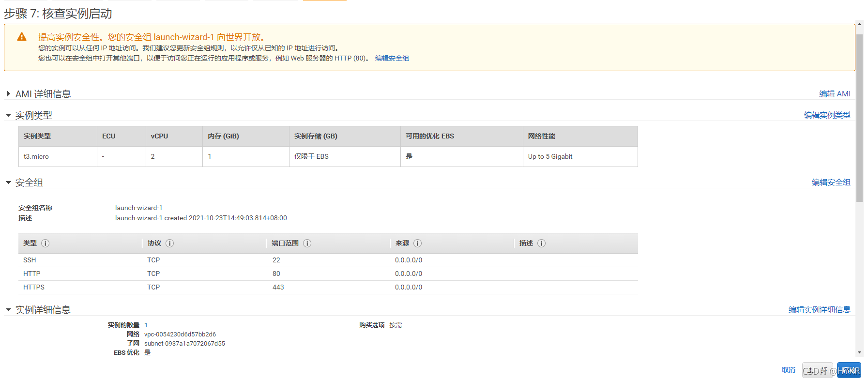Click the info icon next to 协议

(169, 243)
